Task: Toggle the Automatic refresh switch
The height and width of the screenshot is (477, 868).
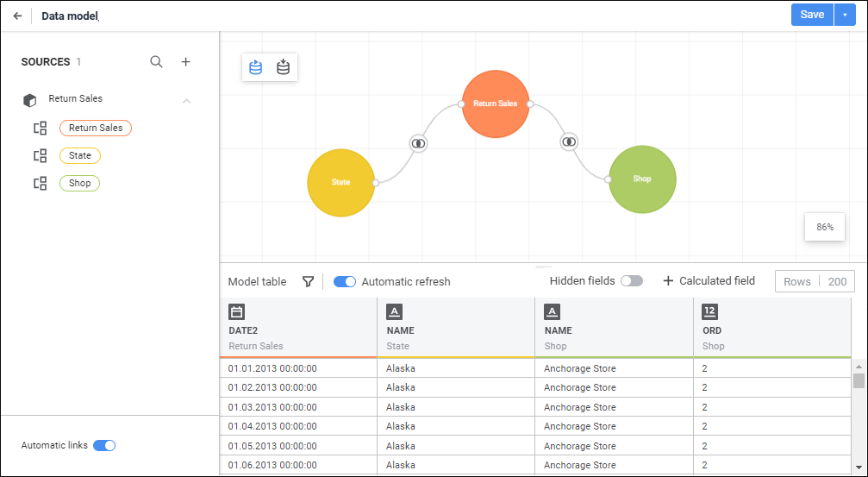Action: (345, 281)
